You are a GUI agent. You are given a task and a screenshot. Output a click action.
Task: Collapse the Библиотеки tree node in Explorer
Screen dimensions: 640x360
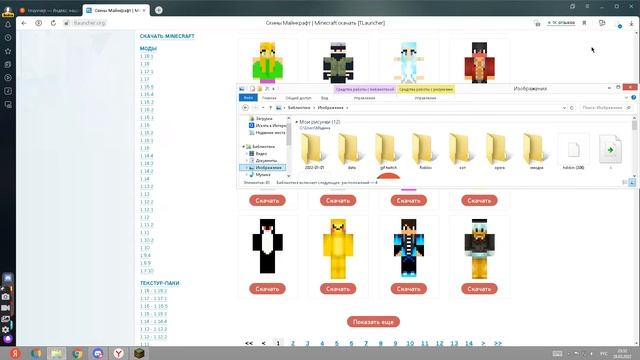tap(244, 147)
